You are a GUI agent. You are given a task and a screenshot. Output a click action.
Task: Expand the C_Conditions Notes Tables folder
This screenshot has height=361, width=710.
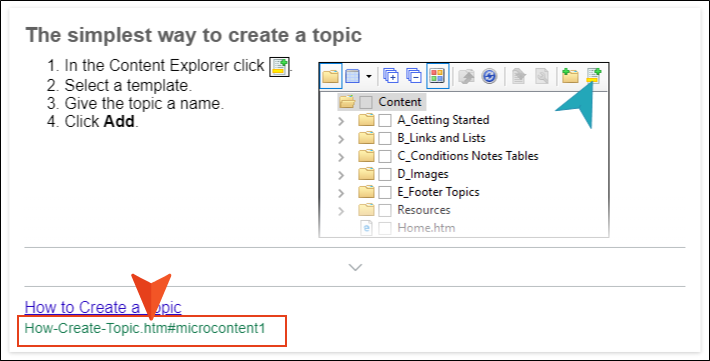point(341,157)
